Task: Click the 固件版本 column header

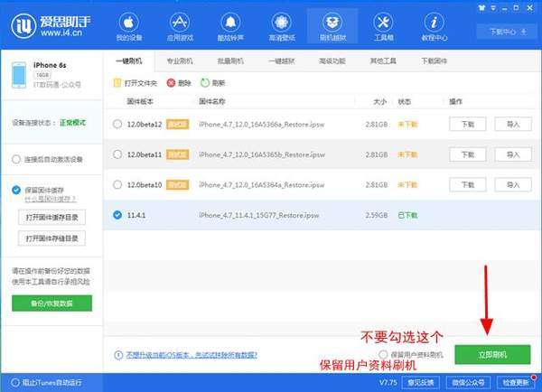Action: pyautogui.click(x=140, y=101)
